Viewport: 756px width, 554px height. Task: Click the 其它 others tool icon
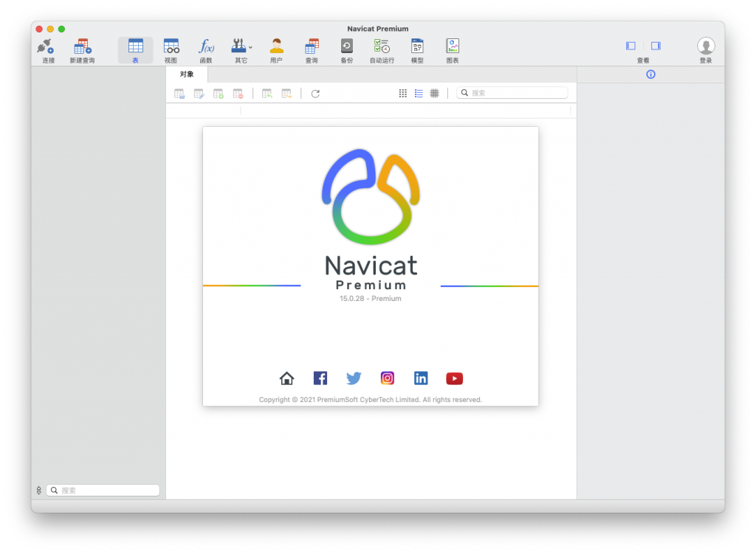click(238, 46)
